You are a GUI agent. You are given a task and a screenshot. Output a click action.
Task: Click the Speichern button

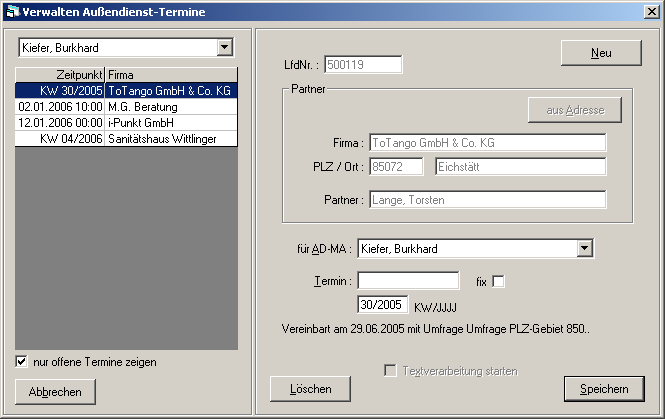click(x=604, y=388)
